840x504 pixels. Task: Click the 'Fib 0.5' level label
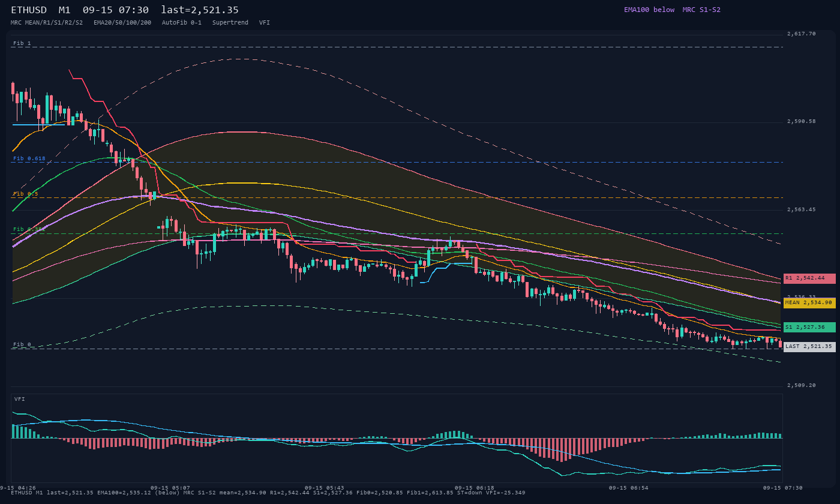point(26,194)
